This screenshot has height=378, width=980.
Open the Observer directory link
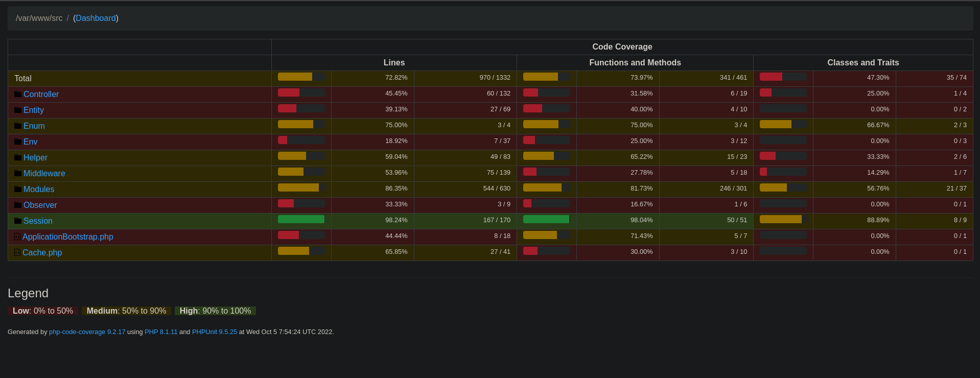click(x=40, y=205)
